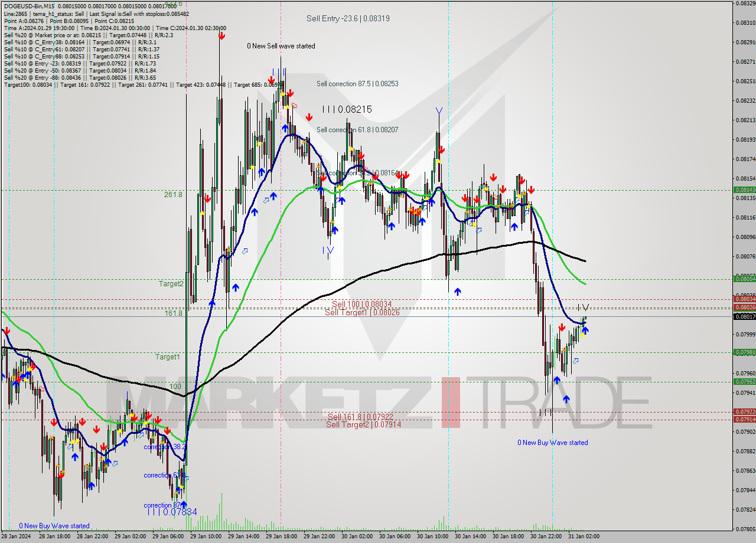Select 'Sell correction 87.5 | 0.08253' label
The height and width of the screenshot is (543, 756).
pyautogui.click(x=357, y=84)
